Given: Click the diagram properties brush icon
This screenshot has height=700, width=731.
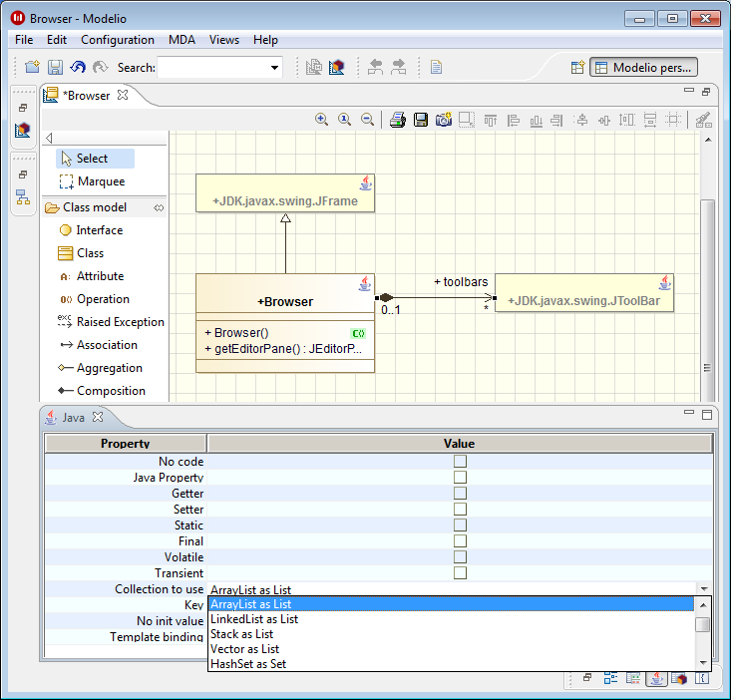Looking at the screenshot, I should pyautogui.click(x=703, y=120).
